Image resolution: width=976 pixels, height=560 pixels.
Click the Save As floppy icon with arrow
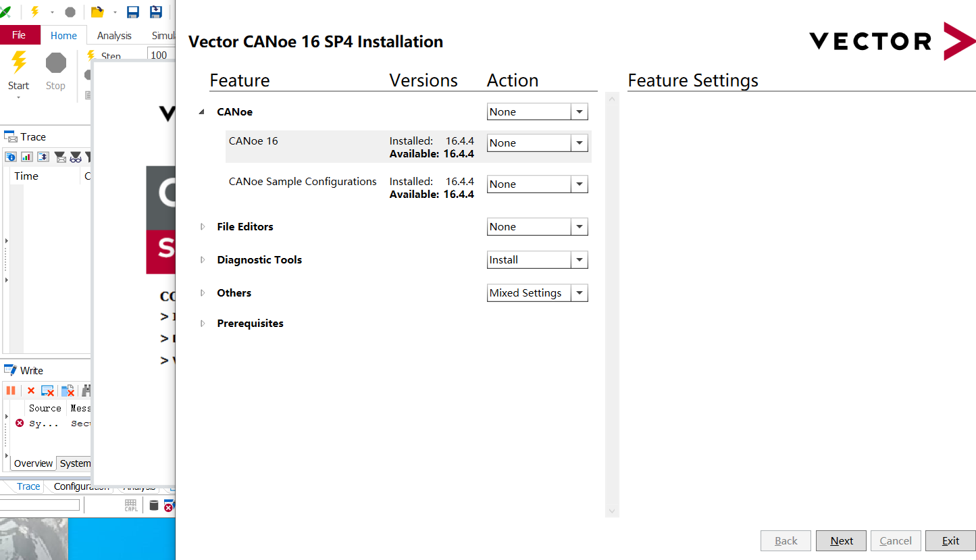point(156,12)
